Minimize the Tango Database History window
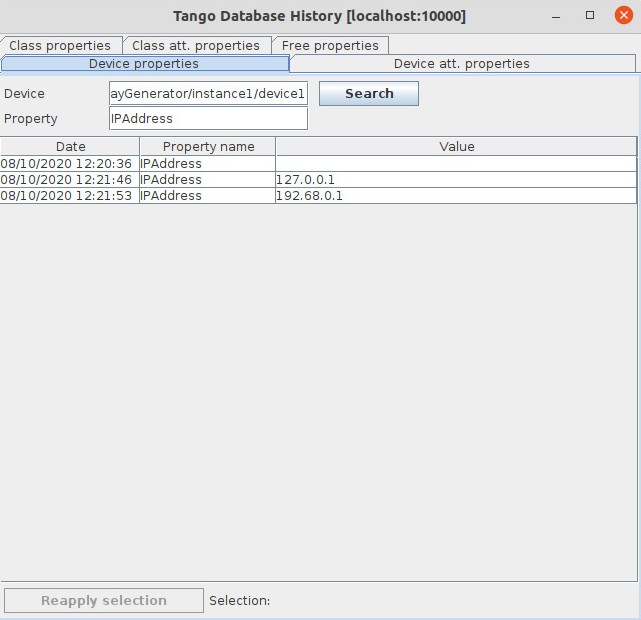641x620 pixels. pos(556,16)
